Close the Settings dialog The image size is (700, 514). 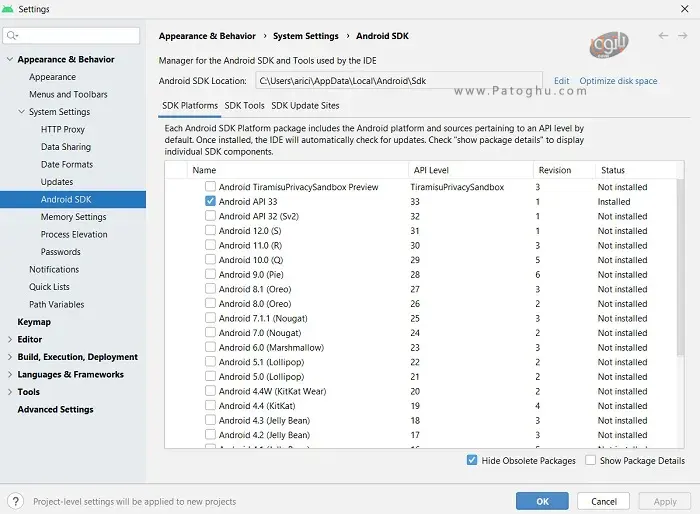click(684, 9)
